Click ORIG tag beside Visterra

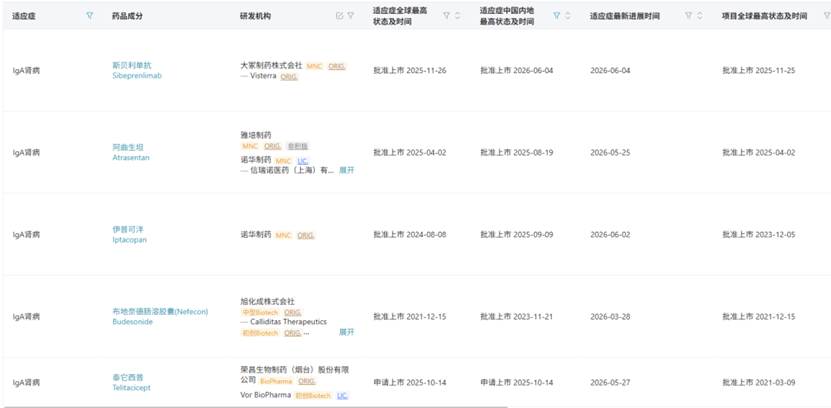pyautogui.click(x=289, y=76)
